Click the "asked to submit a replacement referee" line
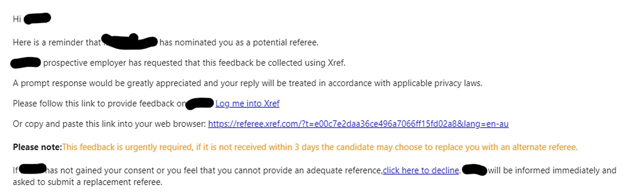The width and height of the screenshot is (644, 196). [x=88, y=182]
